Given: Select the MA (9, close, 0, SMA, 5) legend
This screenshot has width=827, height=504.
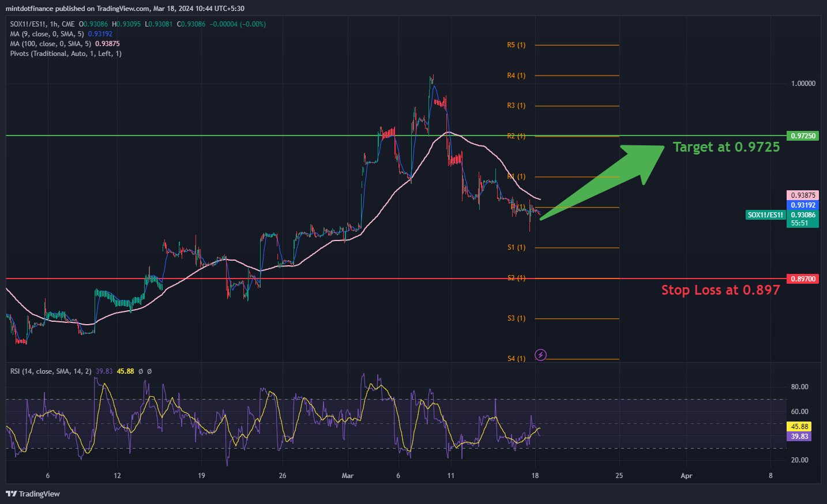Looking at the screenshot, I should tap(47, 34).
